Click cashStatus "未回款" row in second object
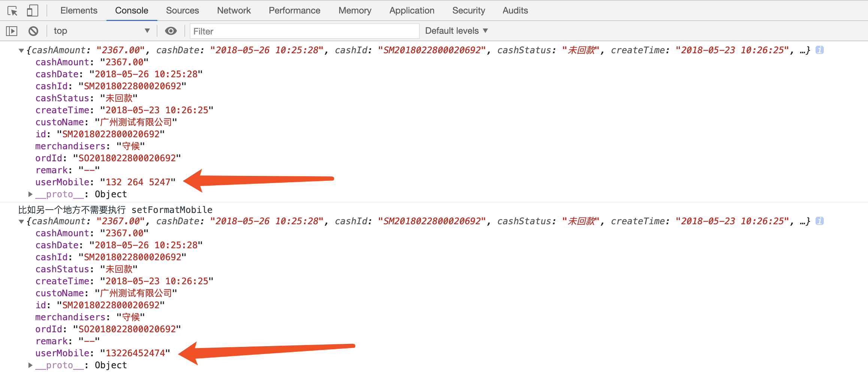The image size is (868, 372). [x=87, y=269]
